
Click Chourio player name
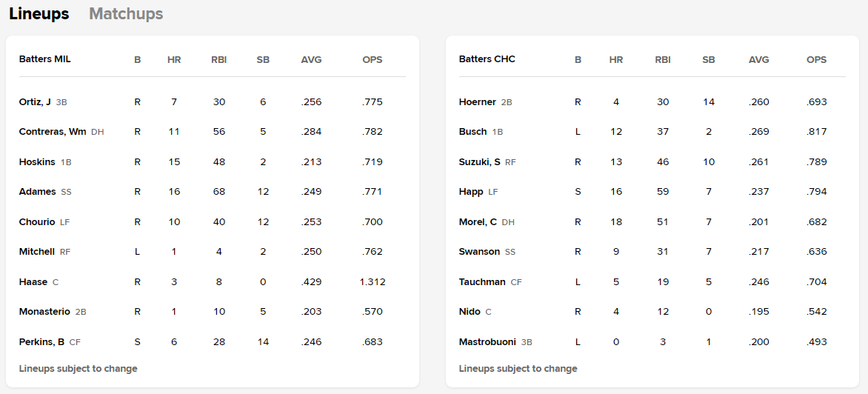click(x=37, y=222)
